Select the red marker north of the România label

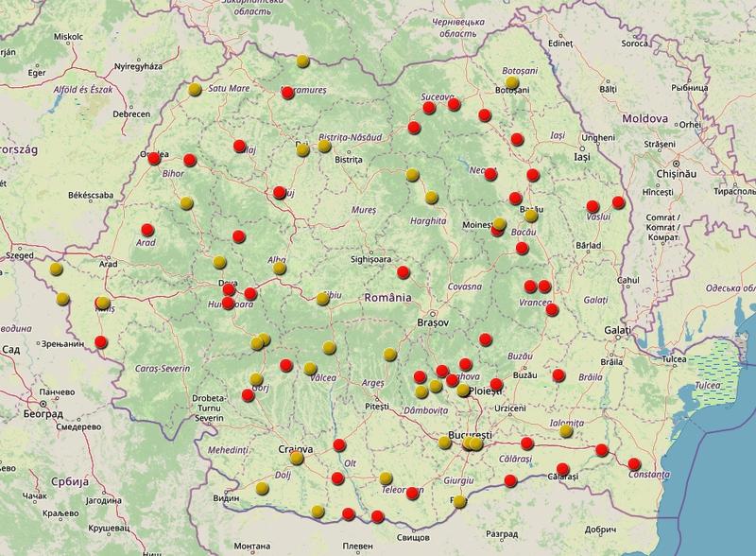404,272
